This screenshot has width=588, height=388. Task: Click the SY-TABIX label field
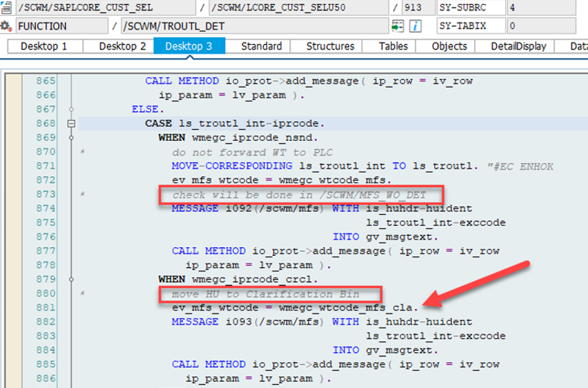[x=471, y=26]
